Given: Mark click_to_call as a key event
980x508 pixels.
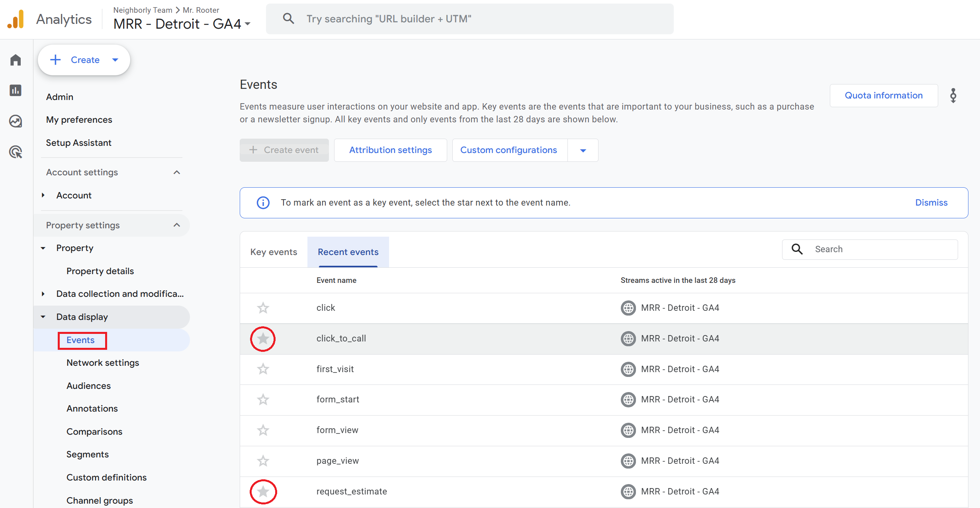Looking at the screenshot, I should tap(263, 339).
